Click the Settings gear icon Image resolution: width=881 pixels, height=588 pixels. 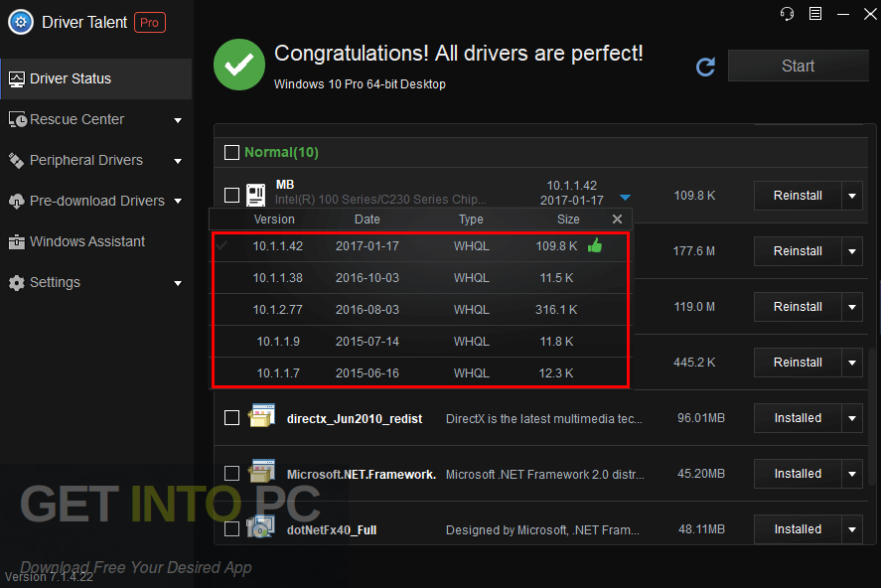tap(17, 282)
